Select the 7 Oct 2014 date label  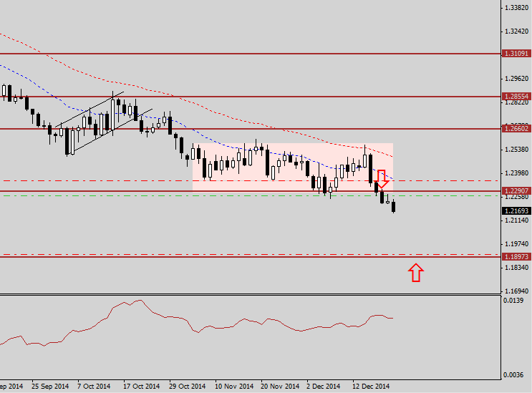93,384
